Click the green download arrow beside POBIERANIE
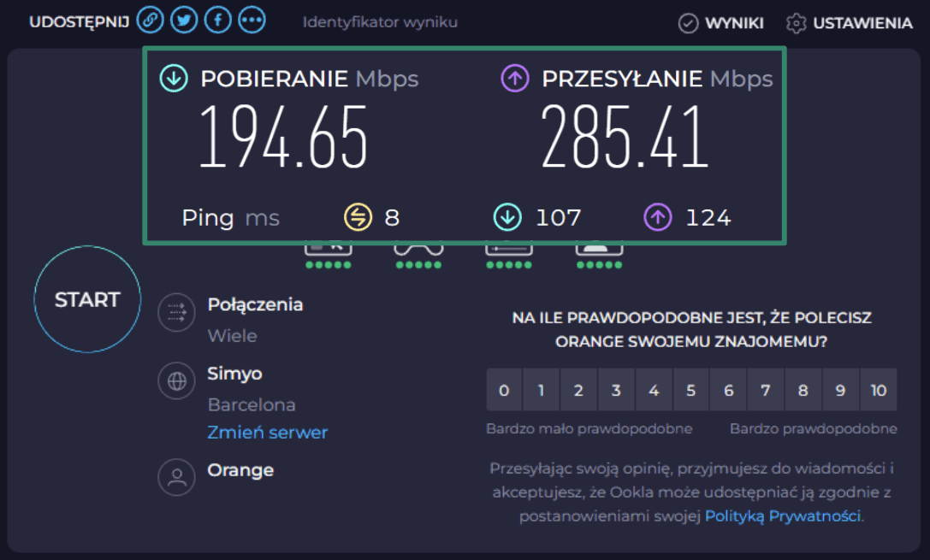 pyautogui.click(x=174, y=78)
